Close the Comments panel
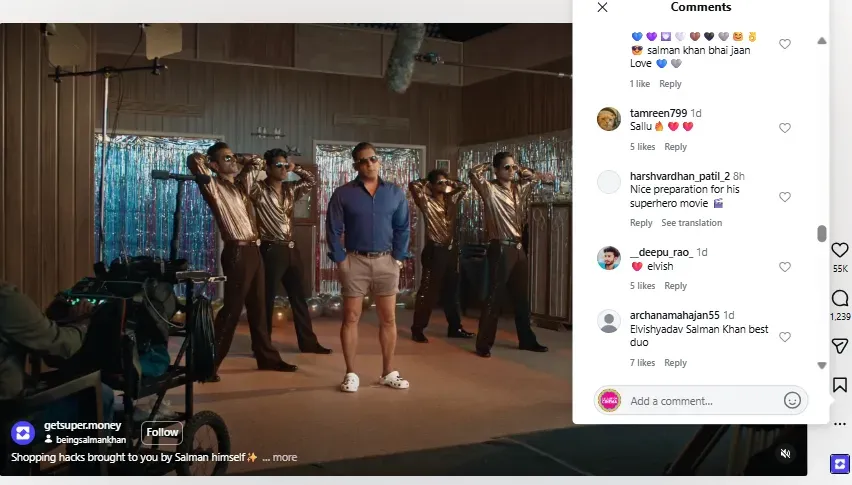The height and width of the screenshot is (485, 852). coord(602,8)
